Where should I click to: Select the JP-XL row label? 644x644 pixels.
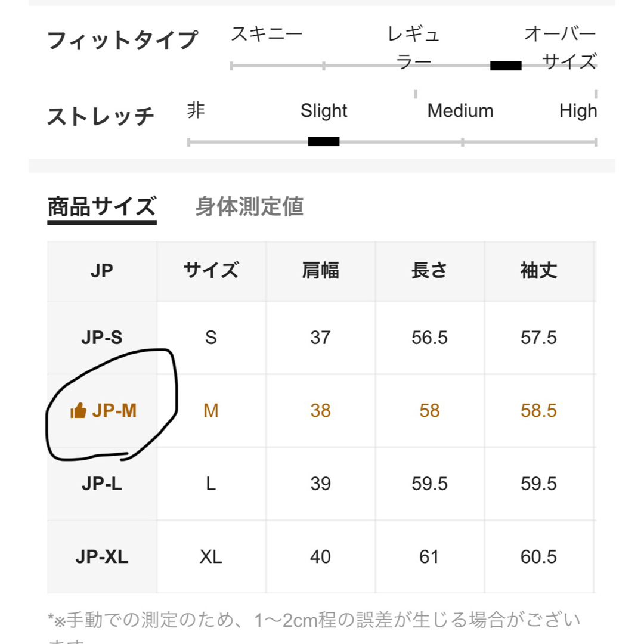102,556
